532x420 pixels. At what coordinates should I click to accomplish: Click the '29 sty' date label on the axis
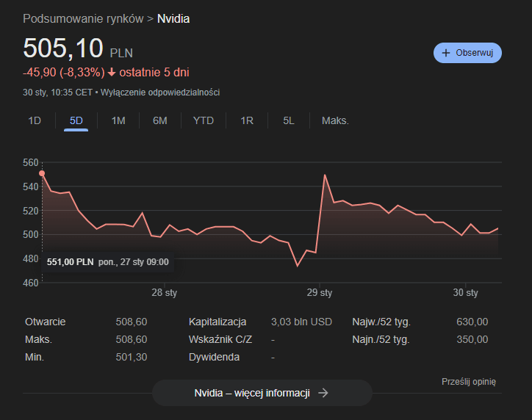tap(320, 292)
